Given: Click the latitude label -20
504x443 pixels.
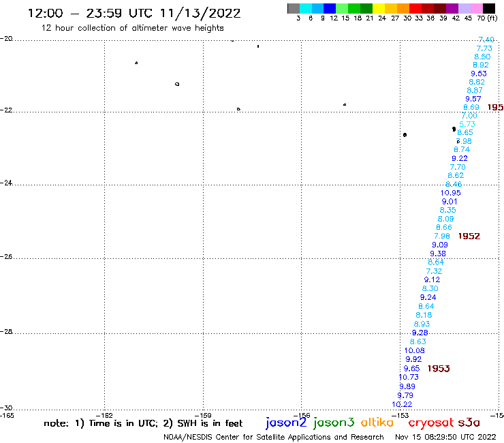Looking at the screenshot, I should pos(6,39).
